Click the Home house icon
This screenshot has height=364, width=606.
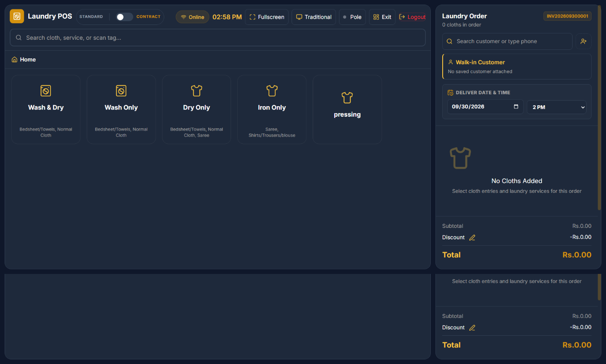(14, 60)
